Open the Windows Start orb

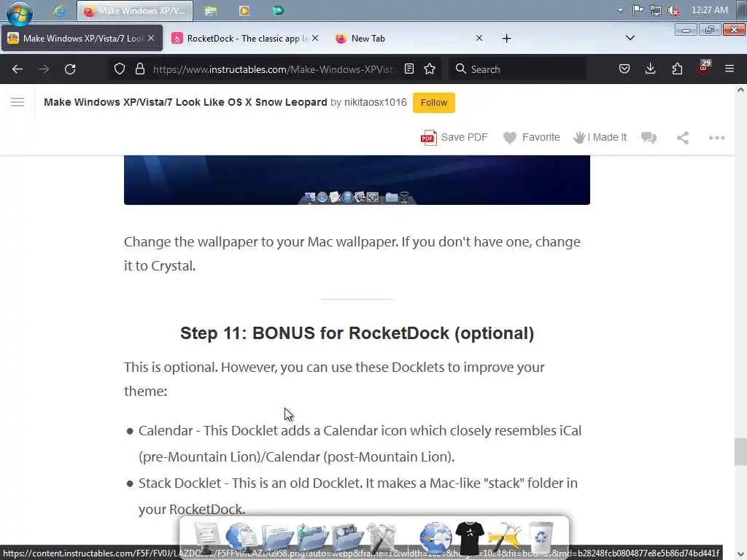point(19,12)
